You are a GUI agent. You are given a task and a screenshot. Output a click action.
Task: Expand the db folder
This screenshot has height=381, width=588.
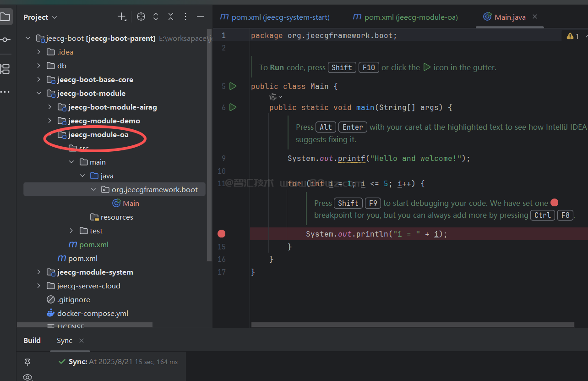pos(39,66)
